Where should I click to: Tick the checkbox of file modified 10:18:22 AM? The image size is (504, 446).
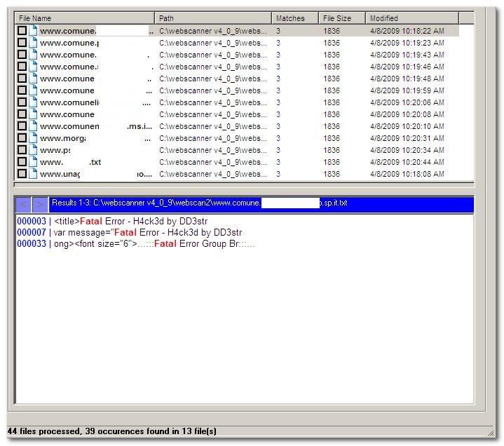pos(22,31)
